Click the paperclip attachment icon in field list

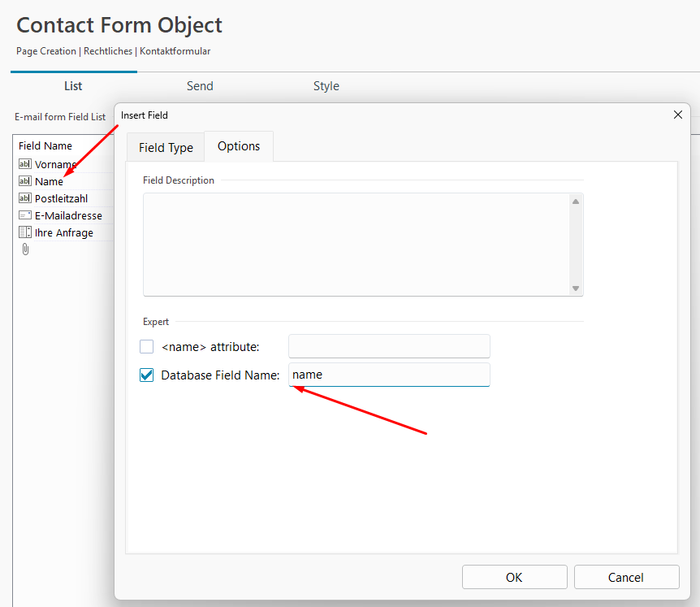coord(24,249)
